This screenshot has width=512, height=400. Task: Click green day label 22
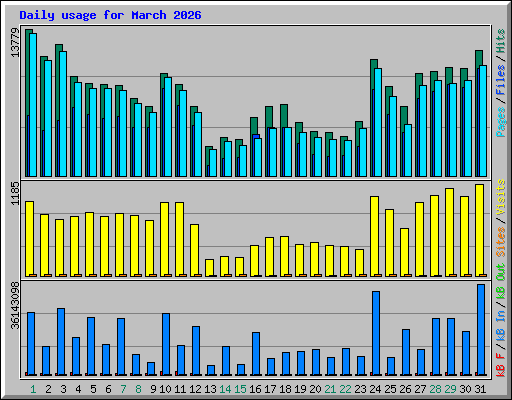(345, 389)
